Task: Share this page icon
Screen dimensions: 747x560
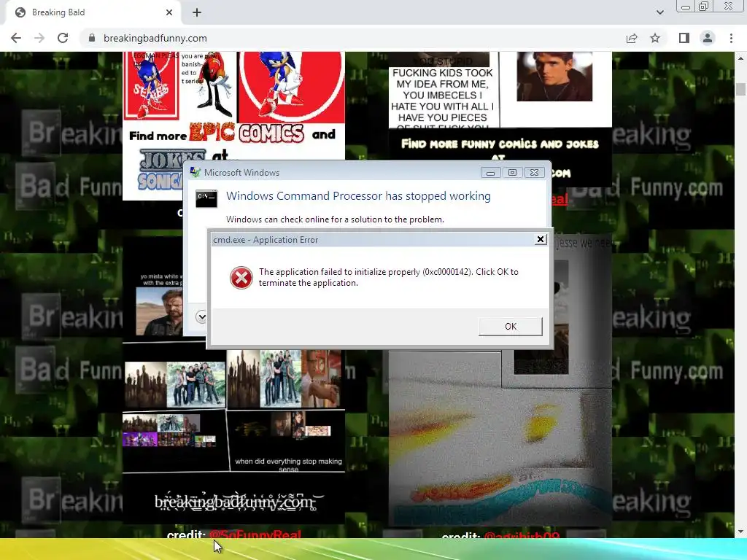Action: (632, 38)
